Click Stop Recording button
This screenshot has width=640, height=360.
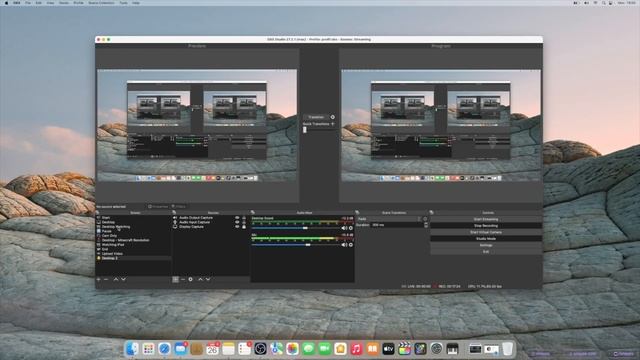[486, 226]
